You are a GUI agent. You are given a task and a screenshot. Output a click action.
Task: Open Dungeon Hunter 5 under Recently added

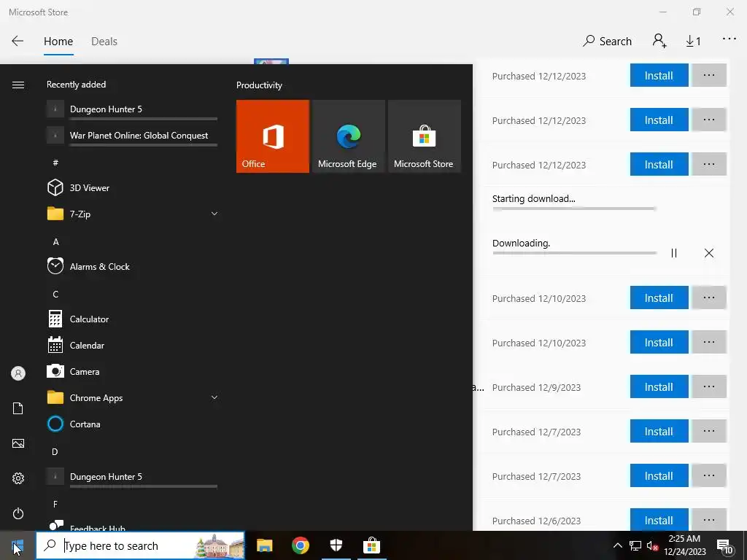(x=132, y=109)
